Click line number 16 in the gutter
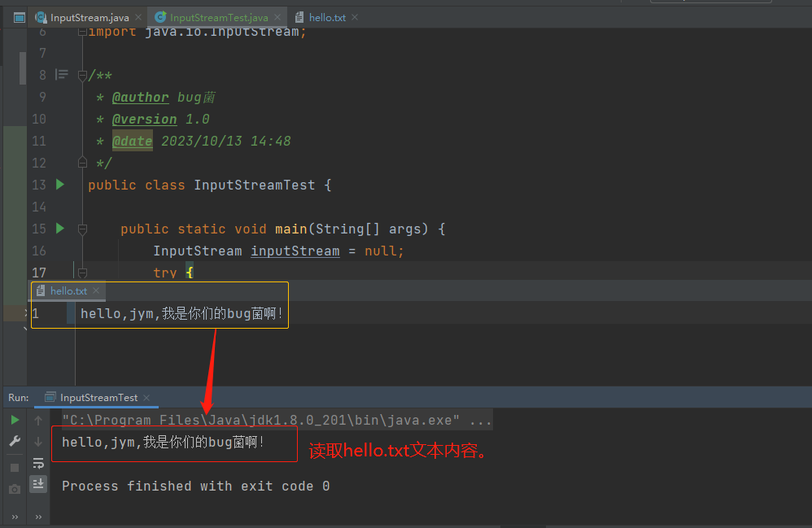This screenshot has height=528, width=812. 39,251
